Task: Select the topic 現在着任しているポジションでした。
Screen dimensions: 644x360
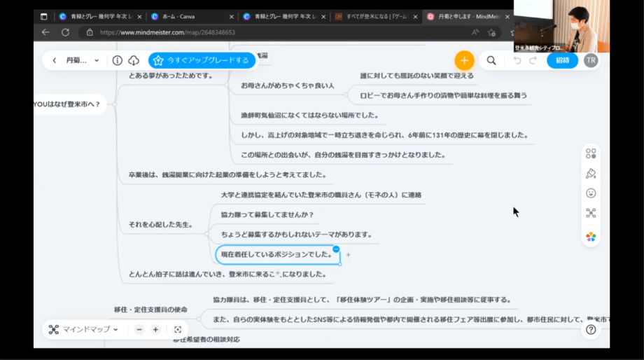Action: [277, 255]
